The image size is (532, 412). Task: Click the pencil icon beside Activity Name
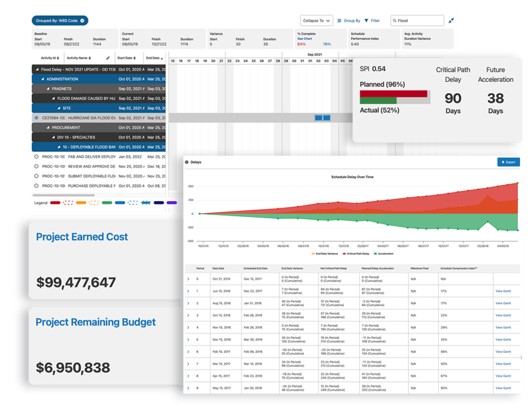pyautogui.click(x=108, y=58)
